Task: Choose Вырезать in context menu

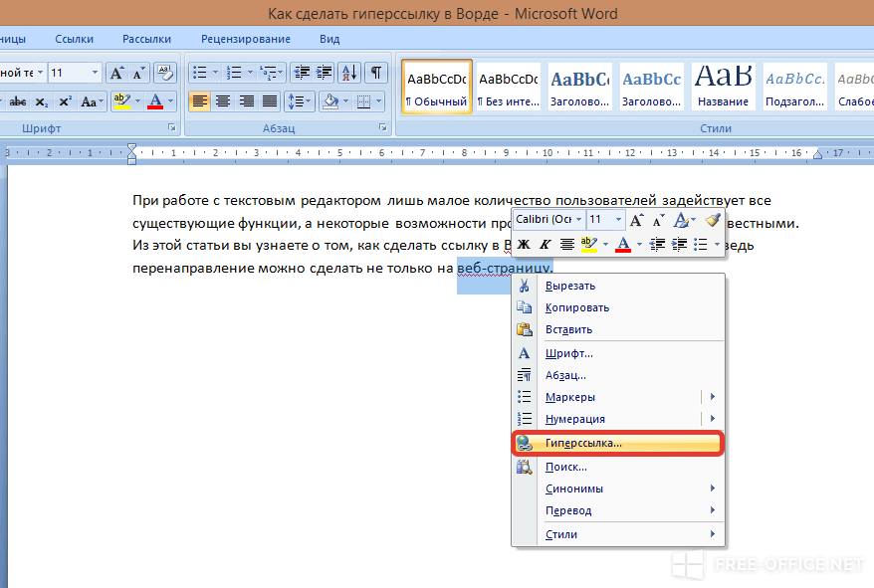Action: click(x=618, y=286)
